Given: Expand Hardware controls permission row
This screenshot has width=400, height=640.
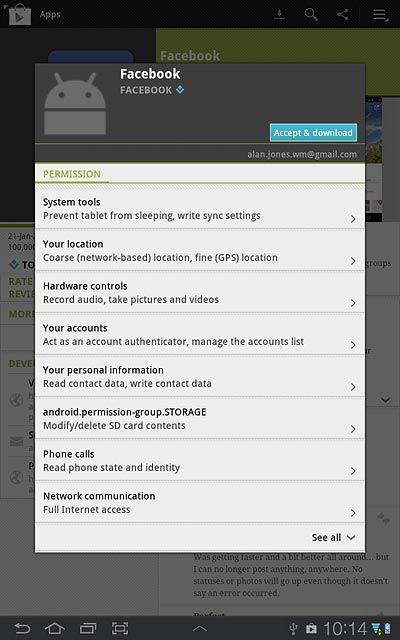Looking at the screenshot, I should (200, 293).
